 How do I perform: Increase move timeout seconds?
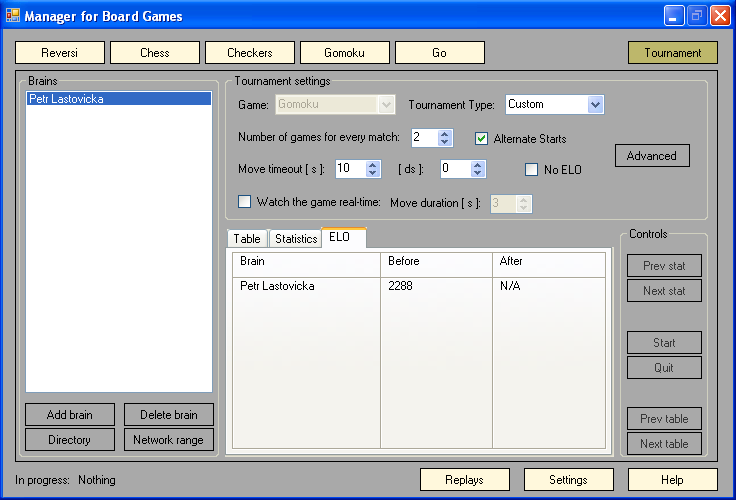pos(373,165)
